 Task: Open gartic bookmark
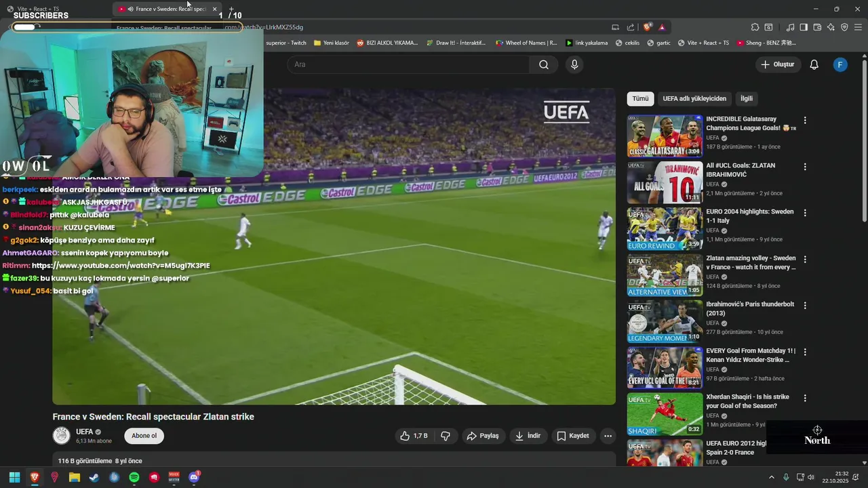(658, 43)
